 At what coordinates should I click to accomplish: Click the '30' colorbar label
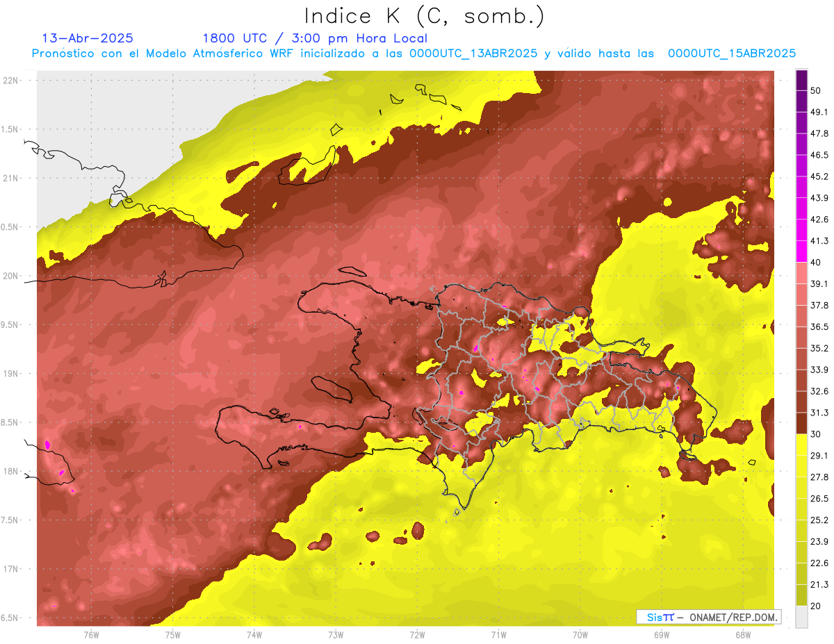[x=817, y=434]
